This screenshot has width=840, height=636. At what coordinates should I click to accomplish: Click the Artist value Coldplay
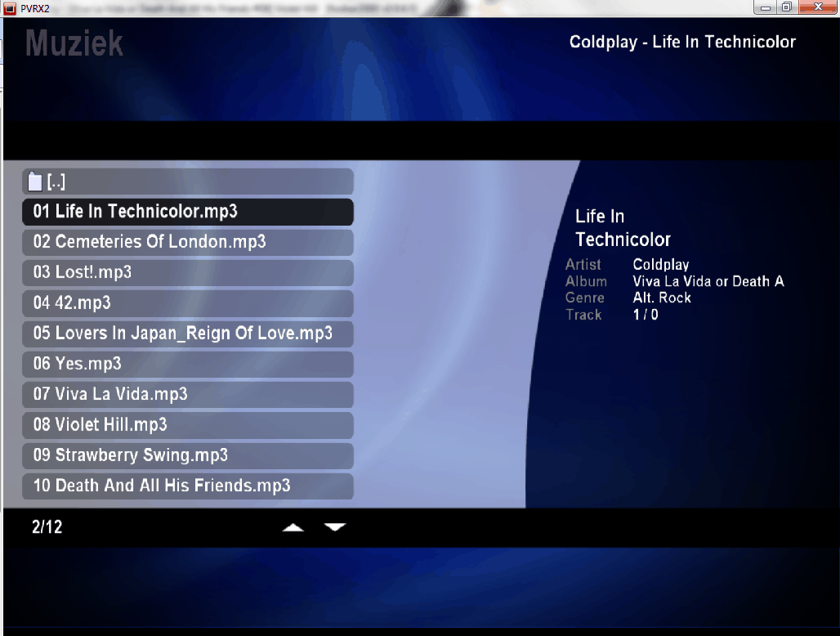661,265
